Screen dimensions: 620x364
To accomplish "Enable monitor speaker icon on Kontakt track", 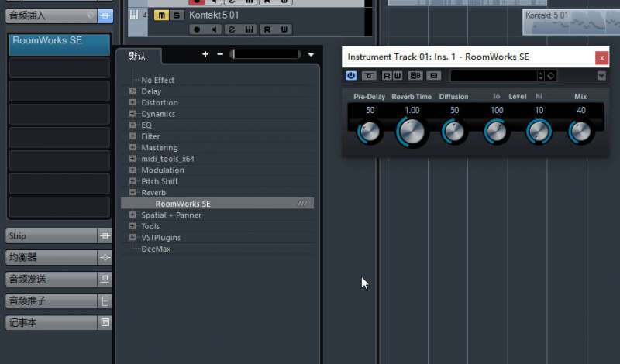I will point(213,29).
